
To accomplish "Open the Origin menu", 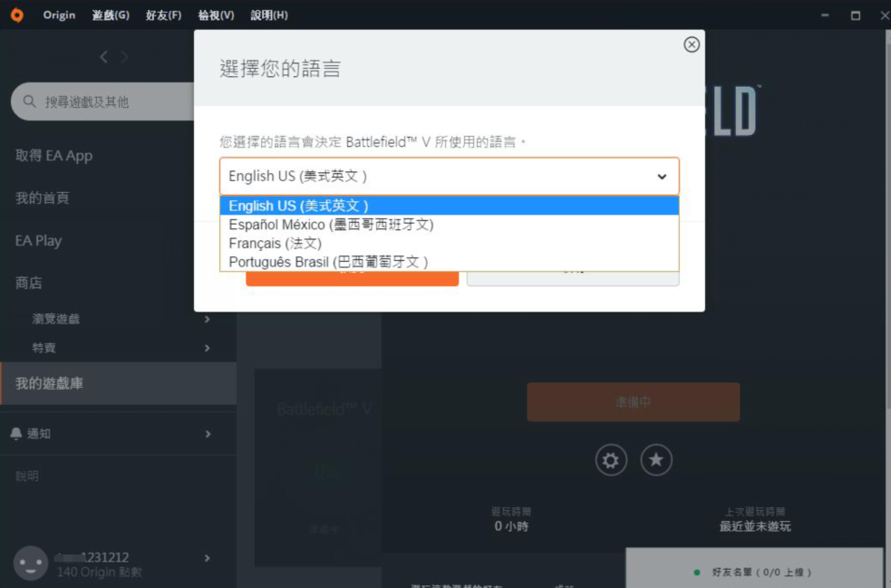I will [x=59, y=14].
